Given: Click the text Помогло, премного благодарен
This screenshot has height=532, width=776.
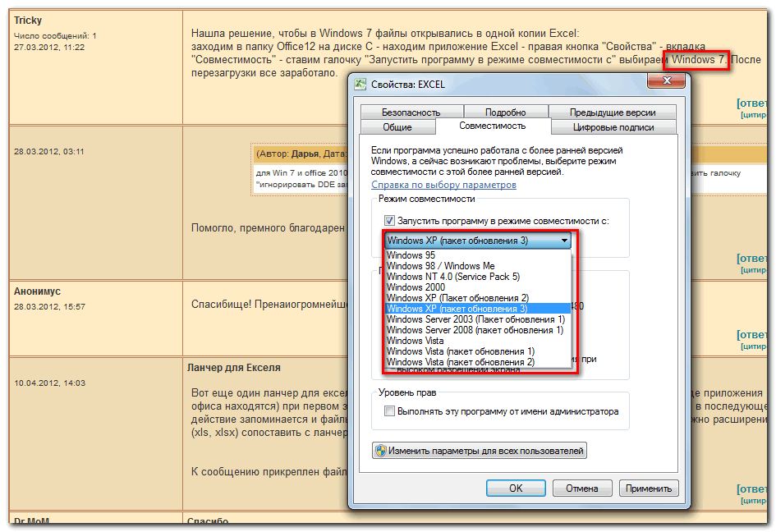Looking at the screenshot, I should (268, 228).
